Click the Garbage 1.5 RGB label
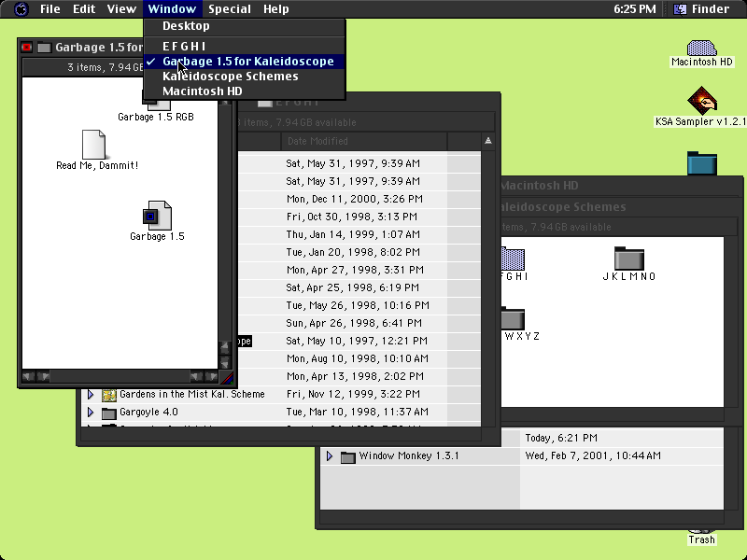 (x=156, y=117)
